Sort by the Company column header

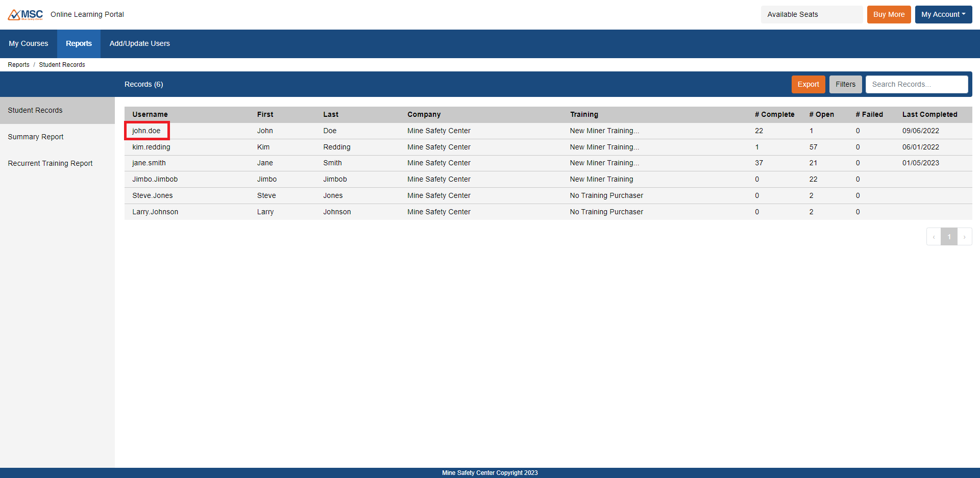coord(424,114)
